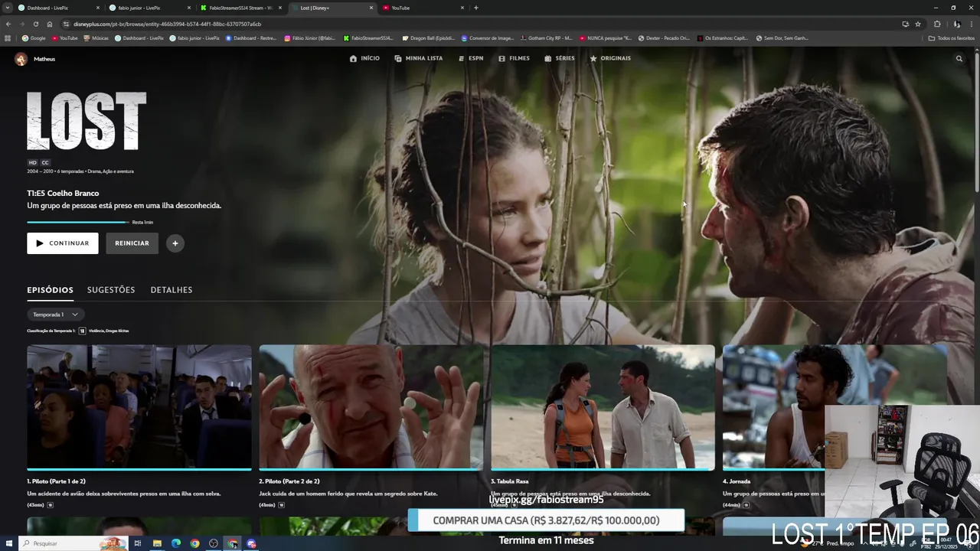The image size is (980, 551).
Task: Open OBS Studio from the taskbar
Action: pos(214,543)
